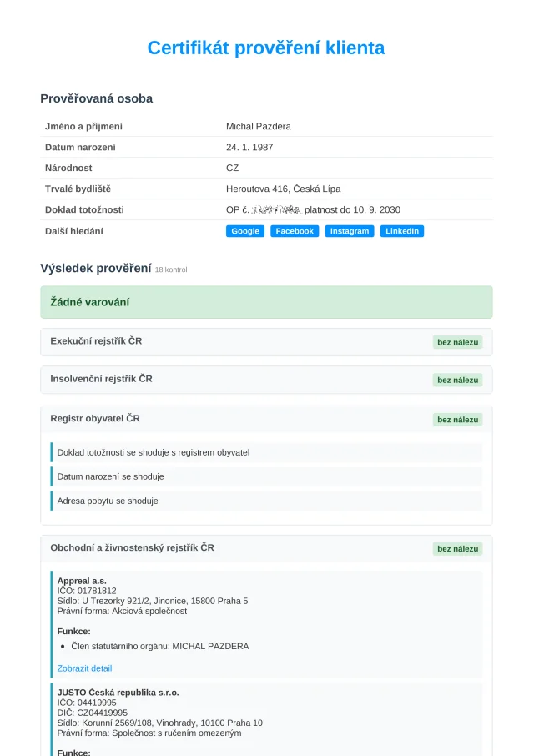Click 'bez nálezu' badge in Exekuční rejstřík row
Screen dimensions: 534x756
pyautogui.click(x=457, y=342)
